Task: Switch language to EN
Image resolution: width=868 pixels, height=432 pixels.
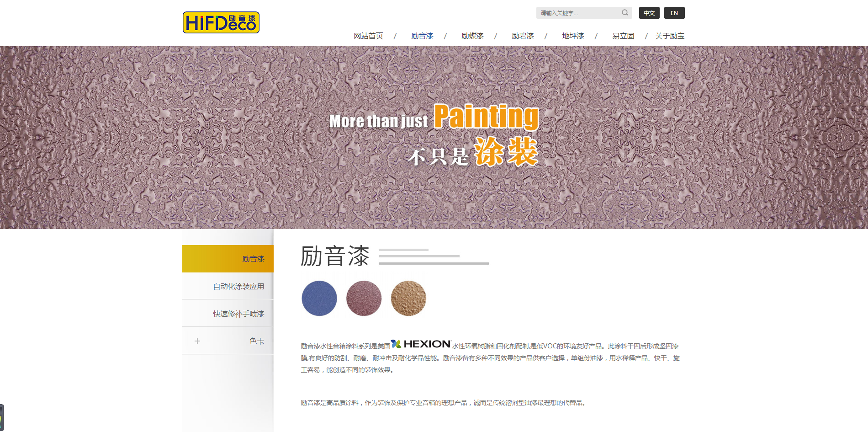Action: 674,13
